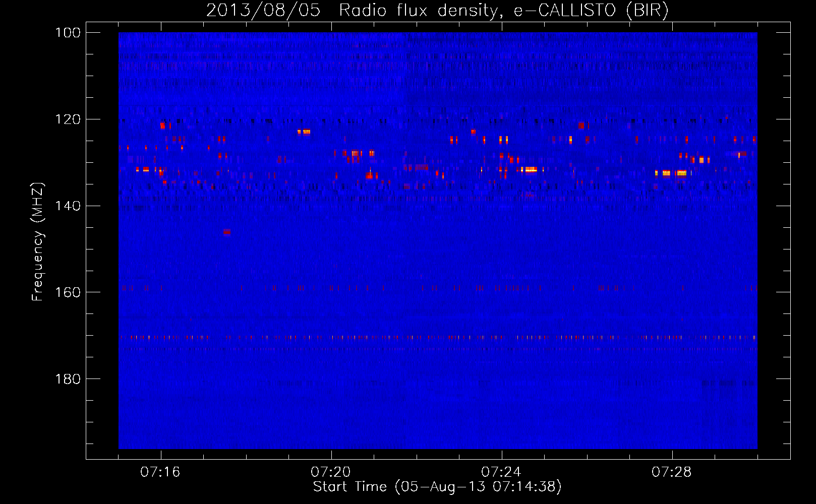Click the 07:20 time tick label
The image size is (816, 504).
pyautogui.click(x=331, y=472)
